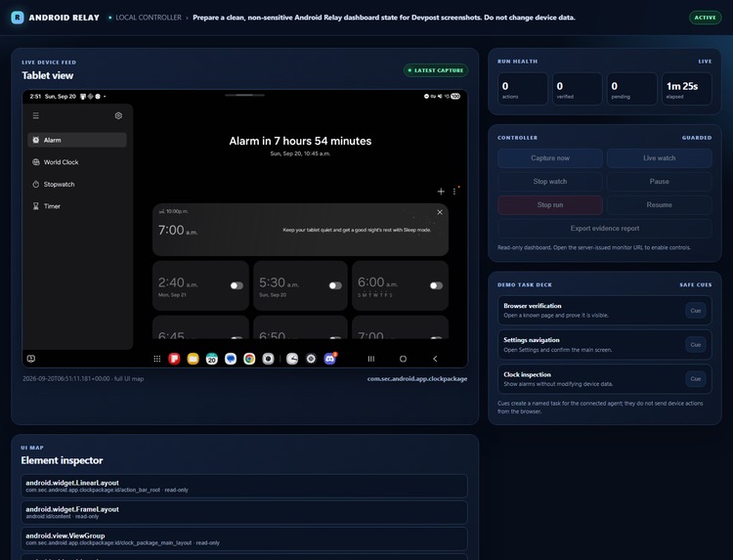Cue the Browser verification task
This screenshot has height=560, width=733.
tap(696, 311)
